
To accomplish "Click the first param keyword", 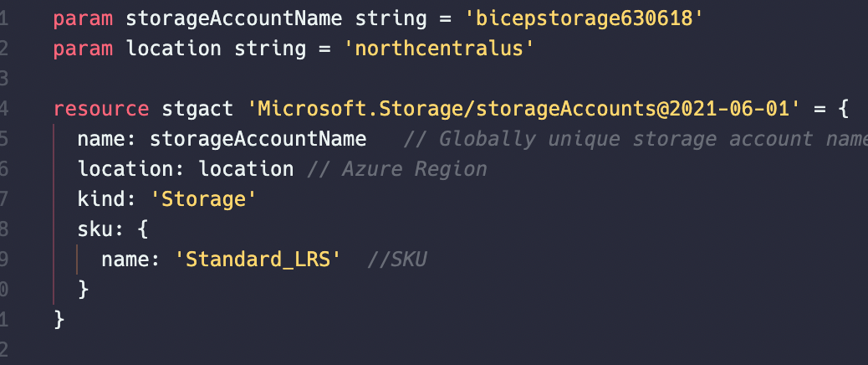I will (83, 20).
